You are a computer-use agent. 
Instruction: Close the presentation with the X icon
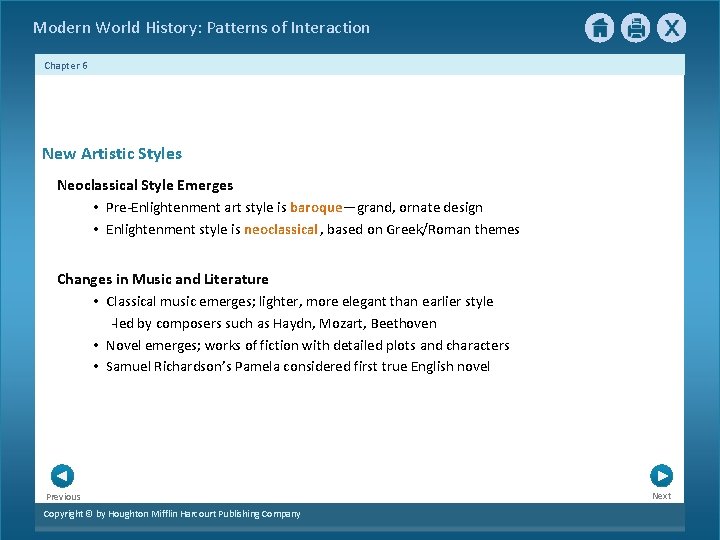coord(671,28)
